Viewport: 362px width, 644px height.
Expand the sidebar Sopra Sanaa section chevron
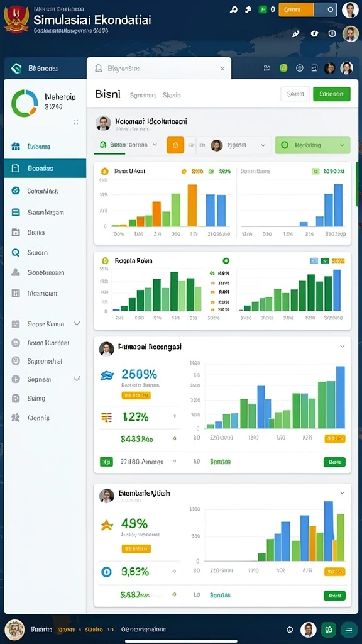[77, 324]
